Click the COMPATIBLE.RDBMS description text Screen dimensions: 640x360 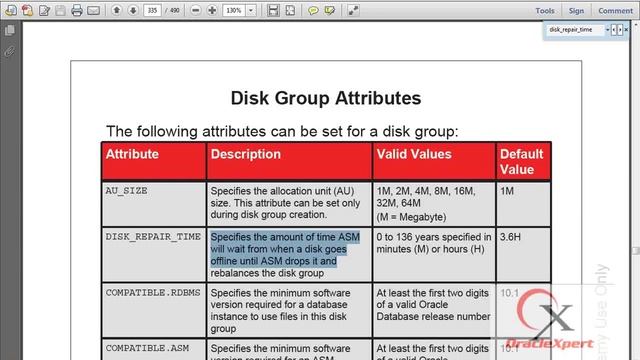(280, 311)
